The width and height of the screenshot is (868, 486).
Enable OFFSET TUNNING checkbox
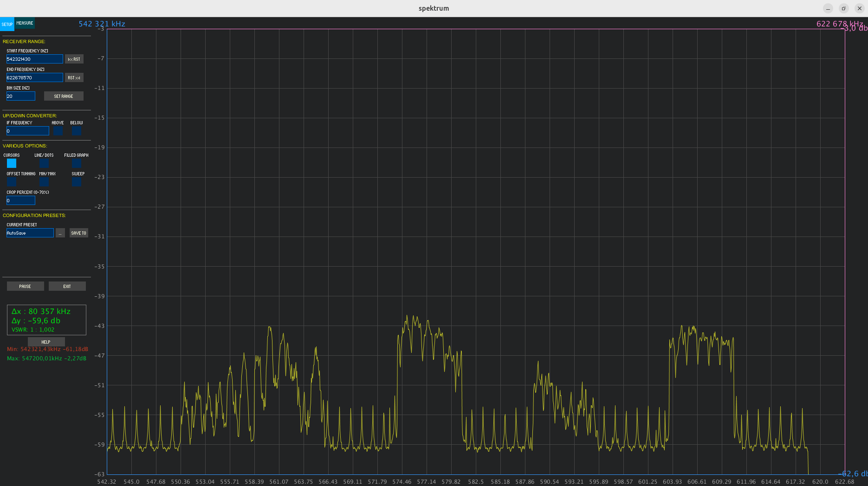pyautogui.click(x=12, y=182)
